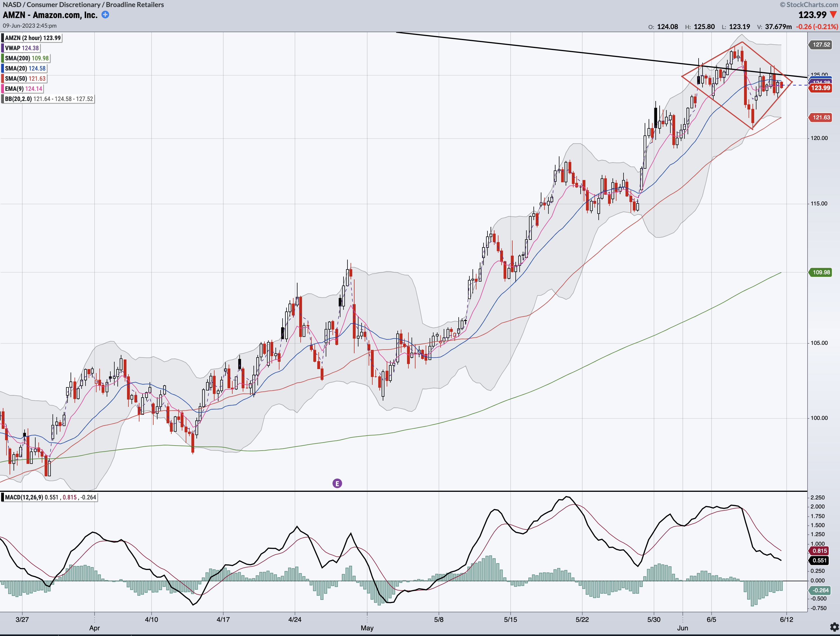Click the 5/15 date axis label
The height and width of the screenshot is (636, 840).
(510, 620)
